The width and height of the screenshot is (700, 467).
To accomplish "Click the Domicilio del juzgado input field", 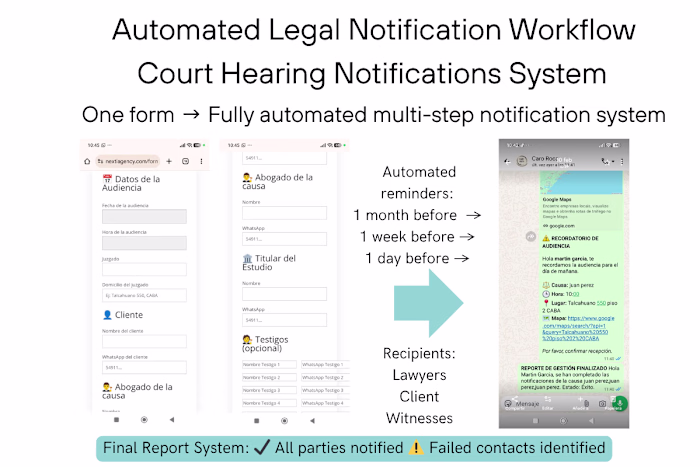I will pos(144,295).
